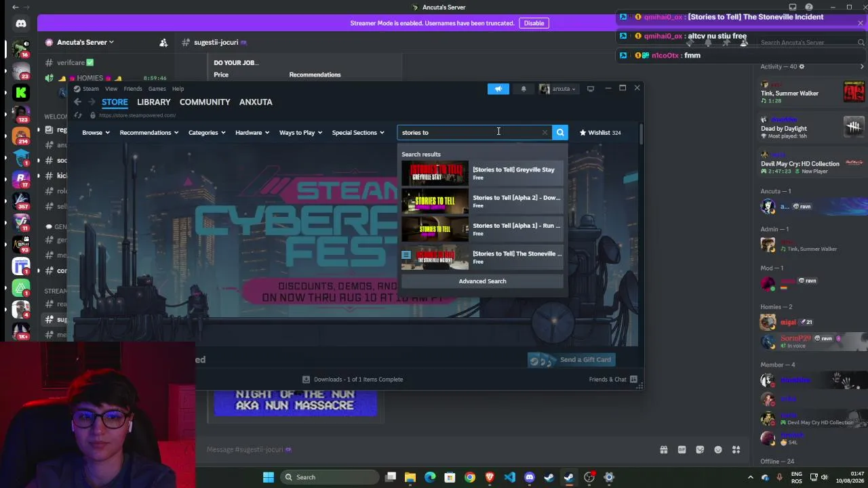The width and height of the screenshot is (868, 488).
Task: Open Discord help question mark icon
Action: click(808, 7)
